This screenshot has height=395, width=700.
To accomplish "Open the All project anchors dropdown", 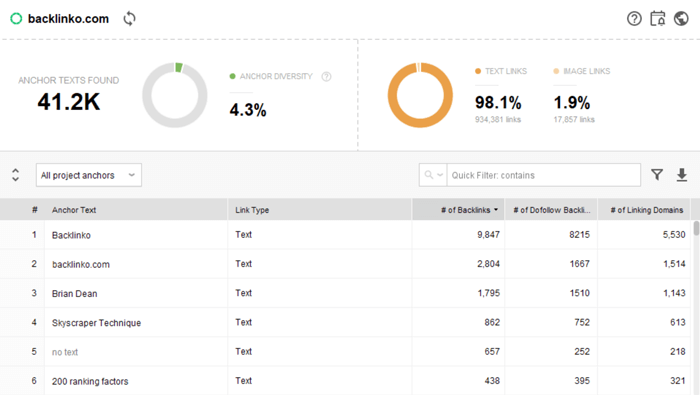I will [89, 175].
